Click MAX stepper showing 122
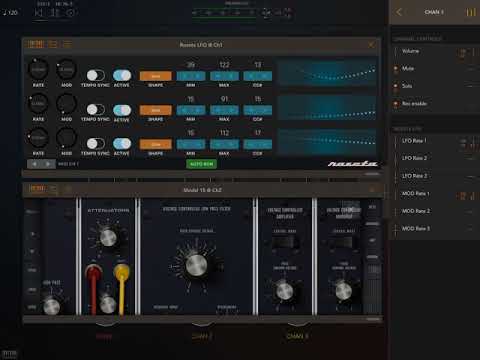The height and width of the screenshot is (360, 480). [224, 76]
